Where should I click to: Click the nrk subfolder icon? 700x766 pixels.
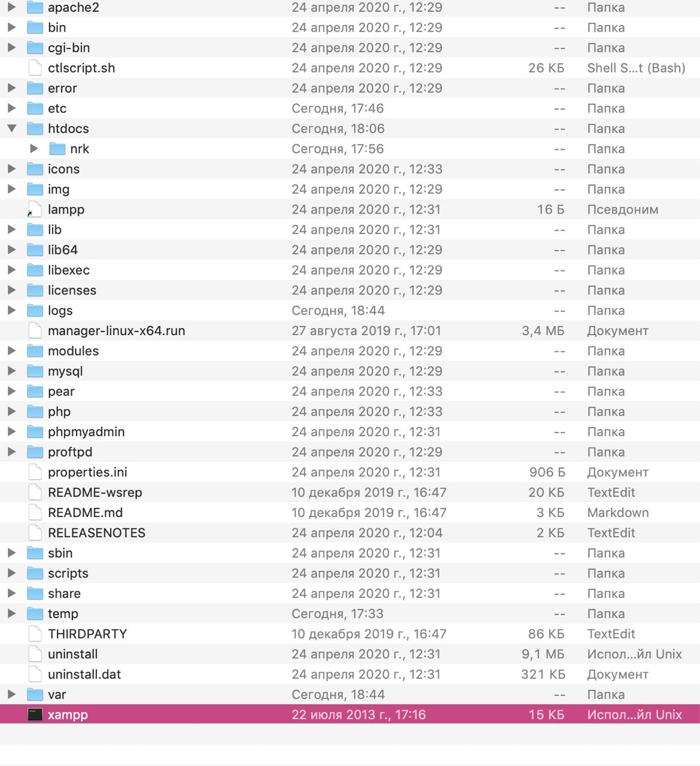point(57,148)
